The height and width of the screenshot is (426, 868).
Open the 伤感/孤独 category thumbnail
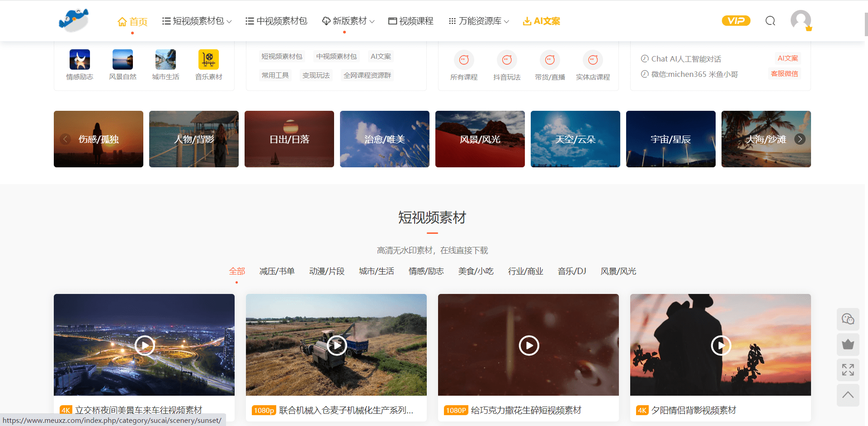(99, 139)
